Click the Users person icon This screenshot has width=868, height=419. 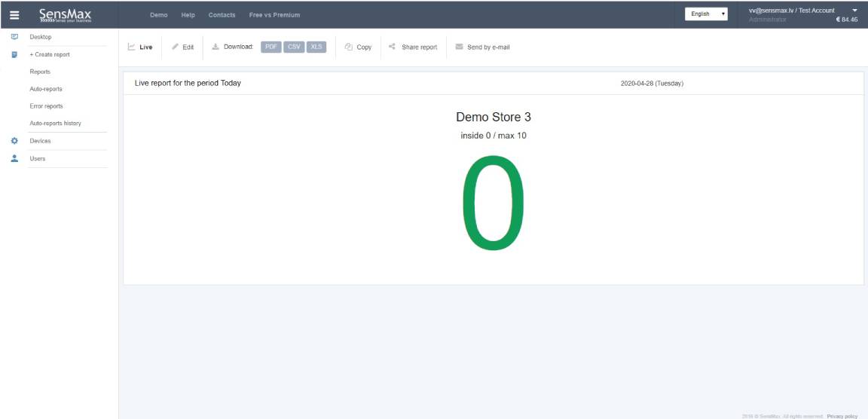(x=15, y=158)
